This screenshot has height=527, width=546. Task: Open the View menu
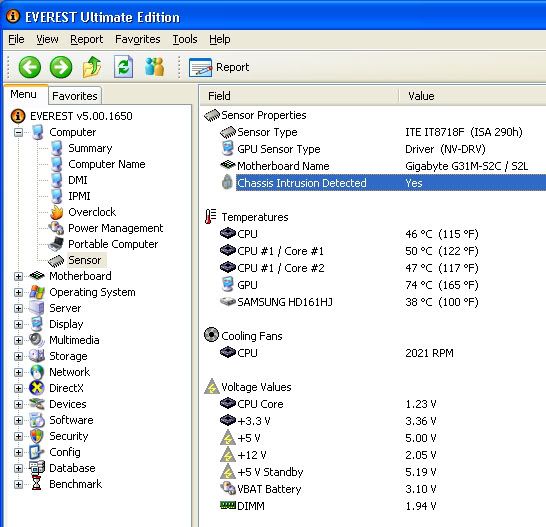pos(47,39)
